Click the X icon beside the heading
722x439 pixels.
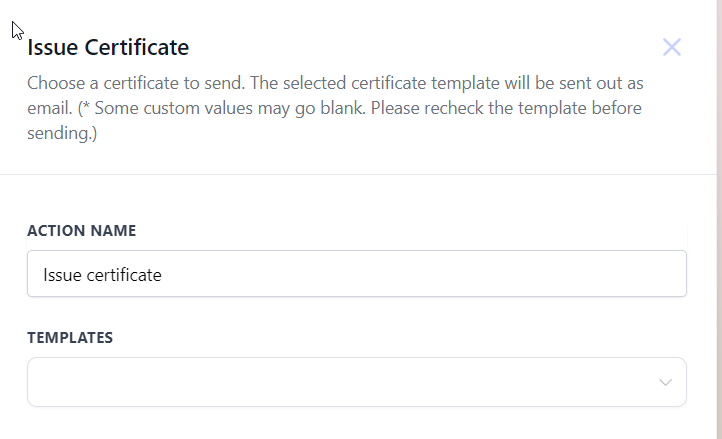click(671, 47)
